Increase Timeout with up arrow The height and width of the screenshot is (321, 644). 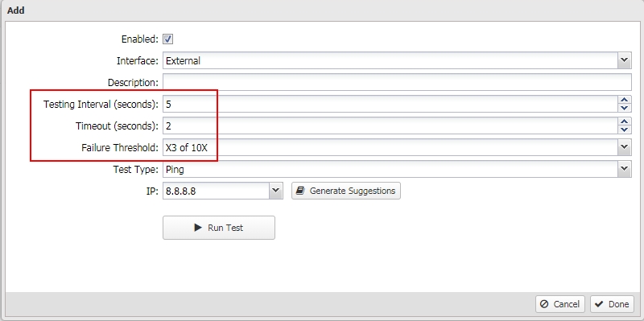(625, 121)
